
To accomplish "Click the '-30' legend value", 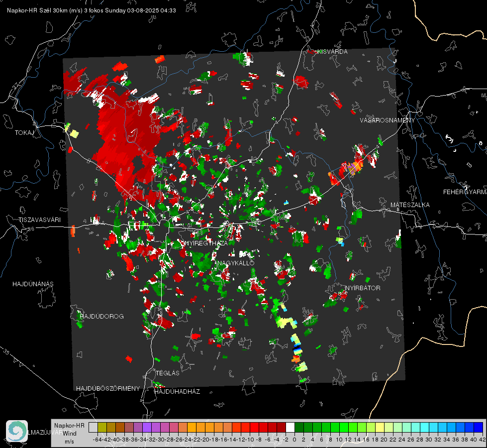I will (160, 440).
